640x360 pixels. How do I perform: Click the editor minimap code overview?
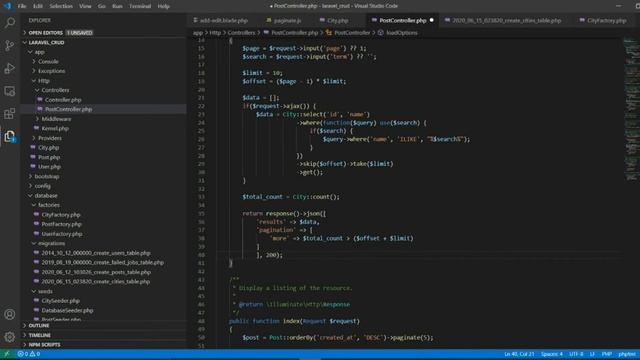tap(631, 110)
